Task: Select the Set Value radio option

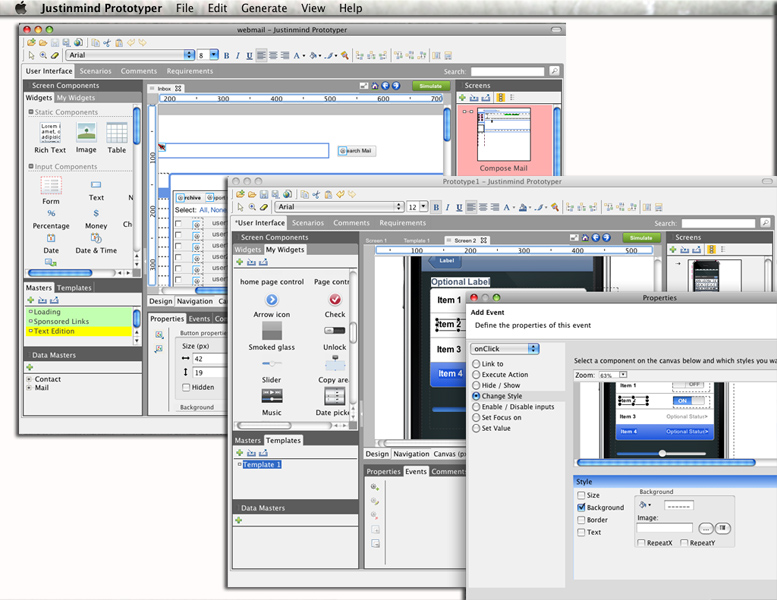Action: pos(476,428)
